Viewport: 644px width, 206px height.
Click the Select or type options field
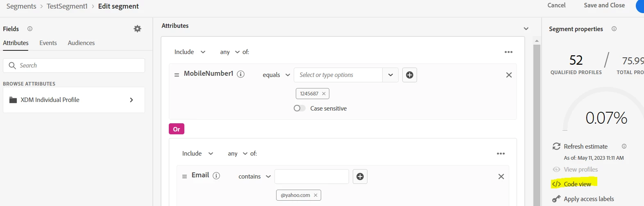pos(338,75)
